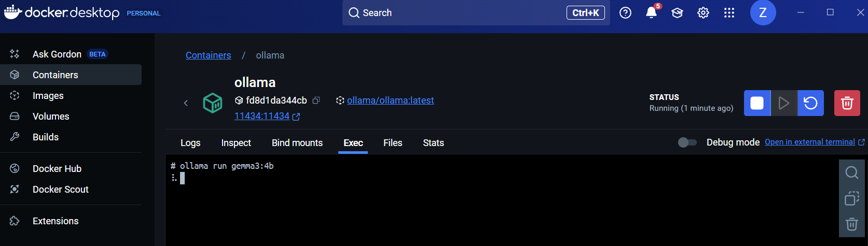Open the Bind mounts tab
This screenshot has height=246, width=868.
(x=297, y=143)
